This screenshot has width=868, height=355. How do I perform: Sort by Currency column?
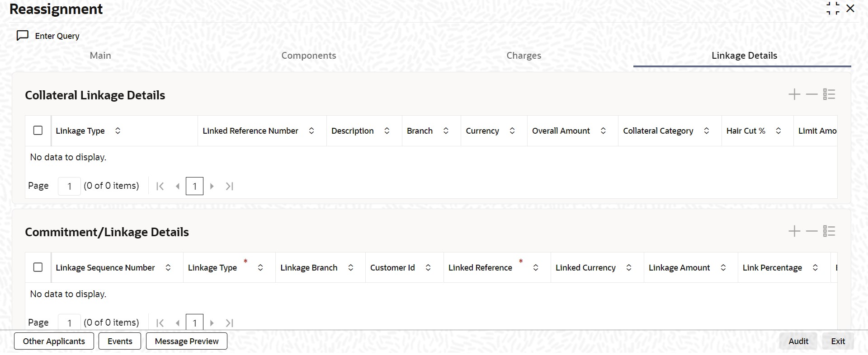[512, 131]
